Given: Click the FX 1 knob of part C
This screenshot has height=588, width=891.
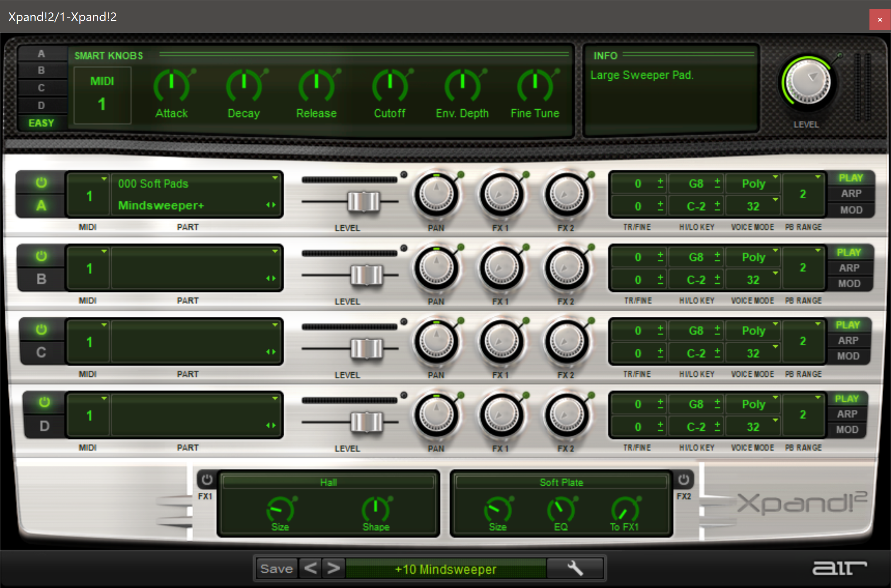Looking at the screenshot, I should tap(501, 342).
